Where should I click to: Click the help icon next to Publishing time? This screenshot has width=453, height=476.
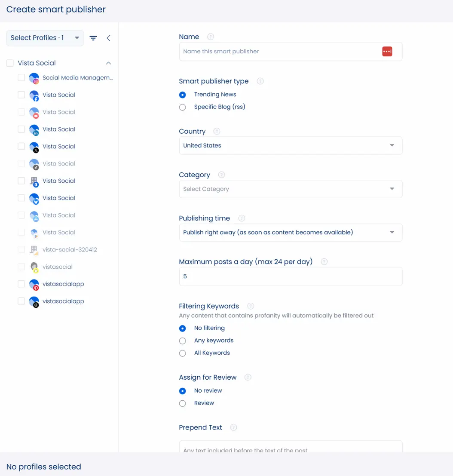tap(242, 218)
